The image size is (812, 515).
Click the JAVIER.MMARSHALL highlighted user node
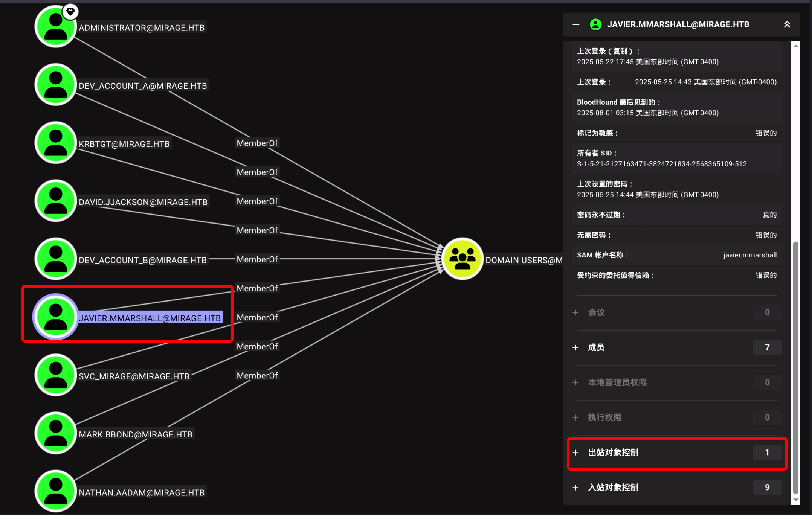coord(56,317)
